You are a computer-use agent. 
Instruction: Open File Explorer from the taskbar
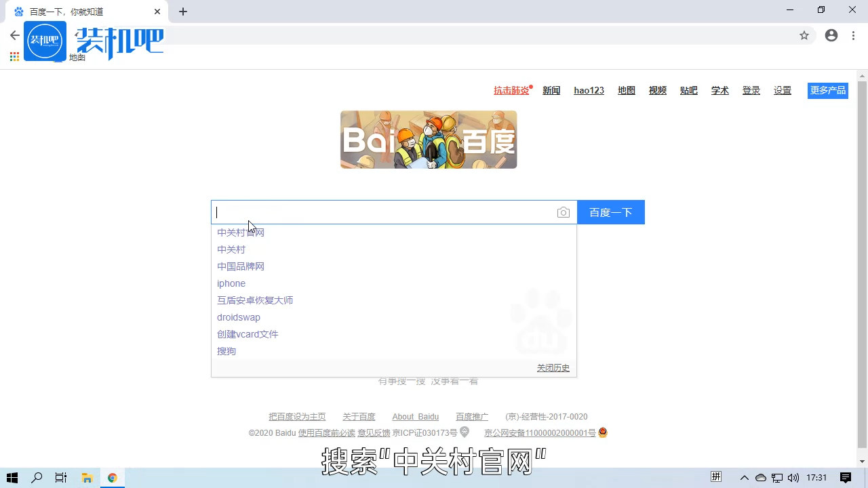(87, 478)
